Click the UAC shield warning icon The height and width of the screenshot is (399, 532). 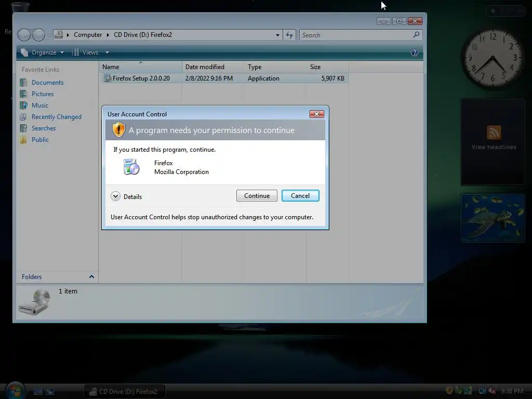[119, 130]
